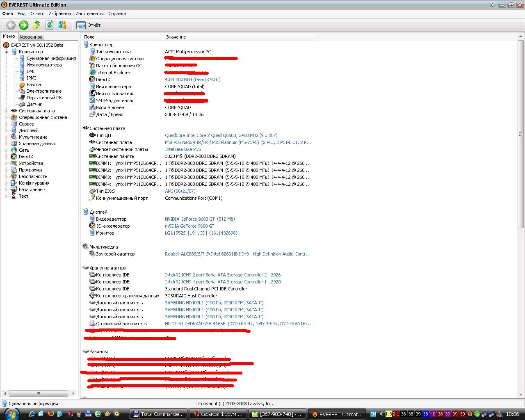525x420 pixels.
Task: Open the Файл menu
Action: point(7,14)
